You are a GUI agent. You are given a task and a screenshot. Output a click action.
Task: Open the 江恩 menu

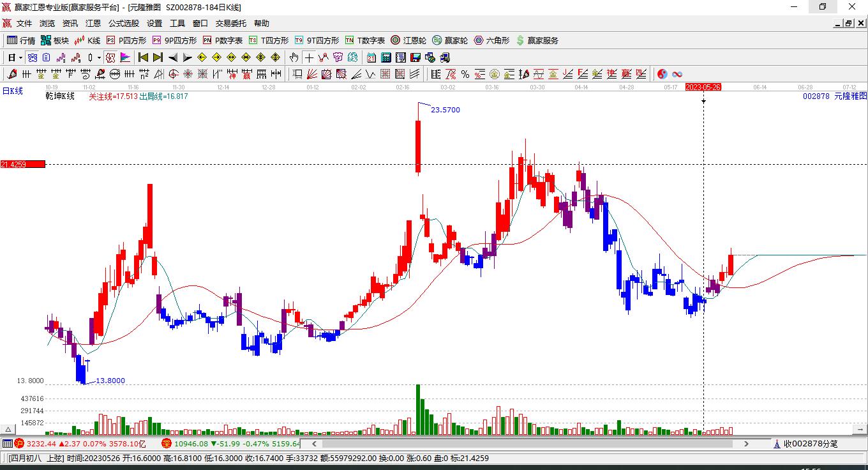click(93, 24)
